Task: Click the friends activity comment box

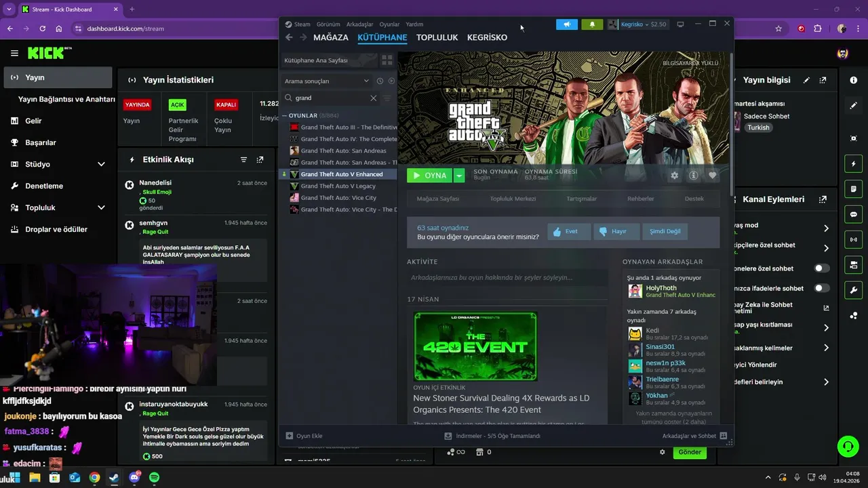Action: [507, 277]
